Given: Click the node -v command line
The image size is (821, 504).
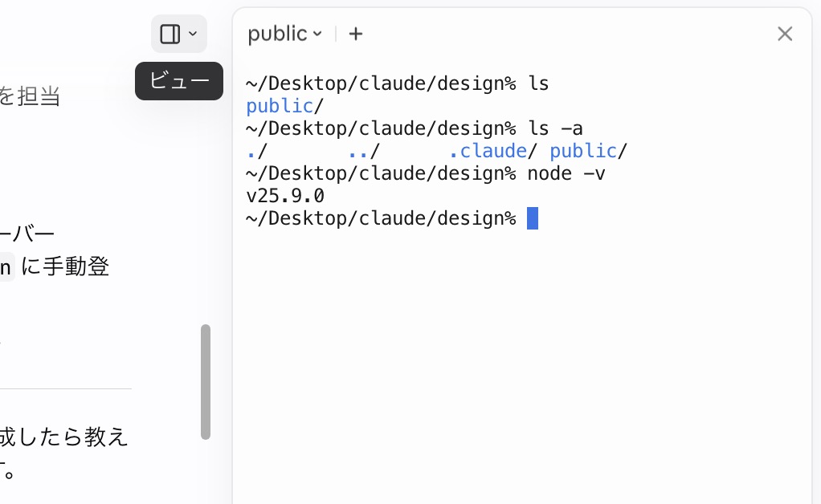Looking at the screenshot, I should pyautogui.click(x=426, y=173).
